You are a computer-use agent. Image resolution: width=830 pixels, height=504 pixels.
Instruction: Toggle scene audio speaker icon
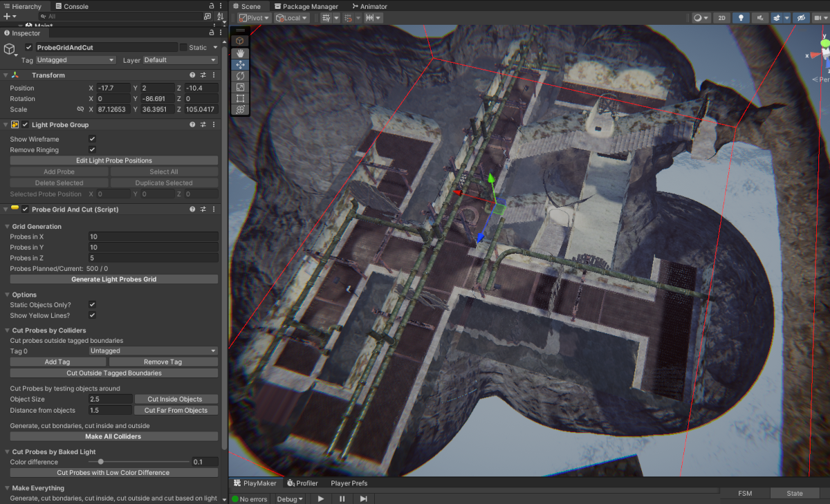pos(761,18)
